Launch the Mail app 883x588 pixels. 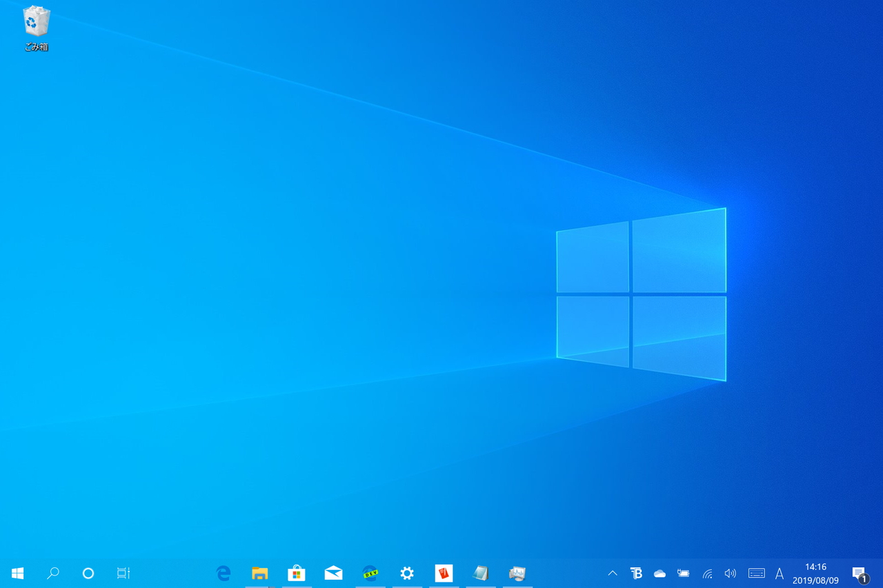pyautogui.click(x=333, y=573)
